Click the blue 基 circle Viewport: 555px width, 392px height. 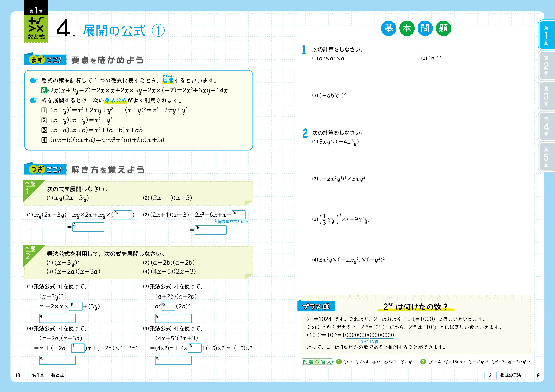388,29
